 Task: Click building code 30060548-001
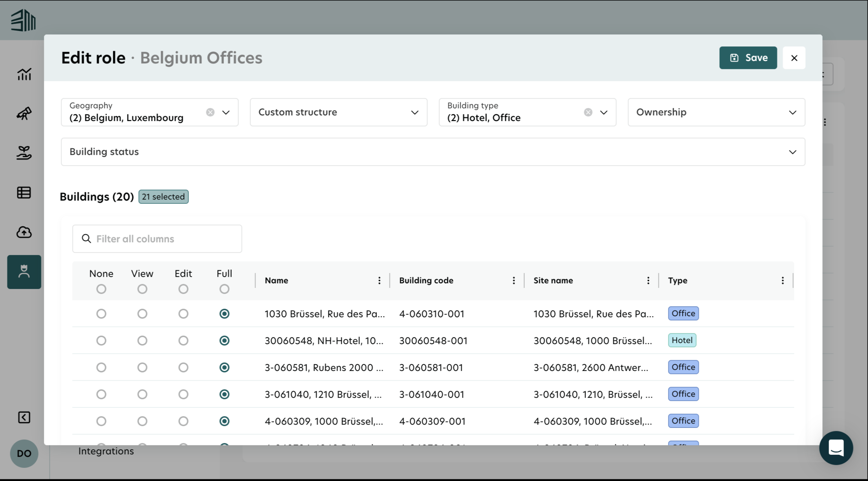coord(433,341)
